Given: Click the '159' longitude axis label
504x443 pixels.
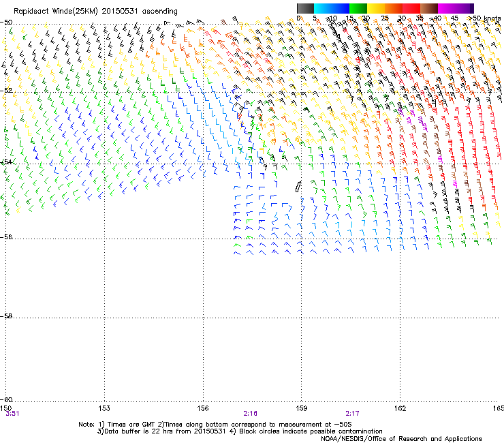Looking at the screenshot, I should tap(301, 408).
